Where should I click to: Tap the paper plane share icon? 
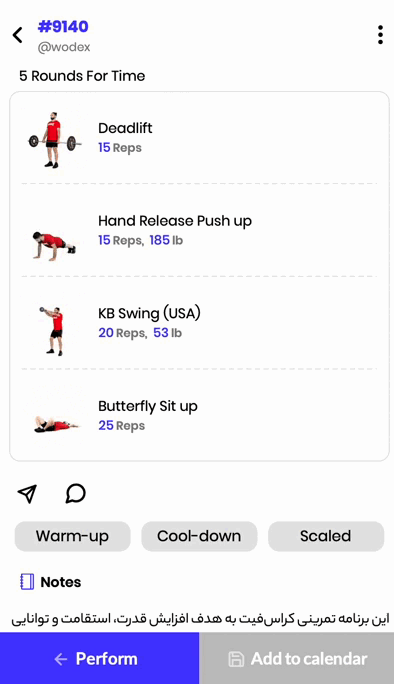27,494
